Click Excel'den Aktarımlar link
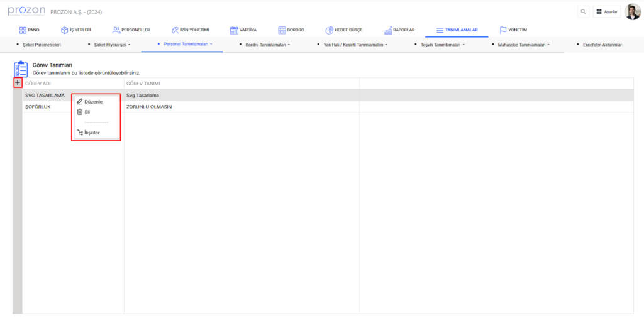Screen dimensions: 644x318 602,45
